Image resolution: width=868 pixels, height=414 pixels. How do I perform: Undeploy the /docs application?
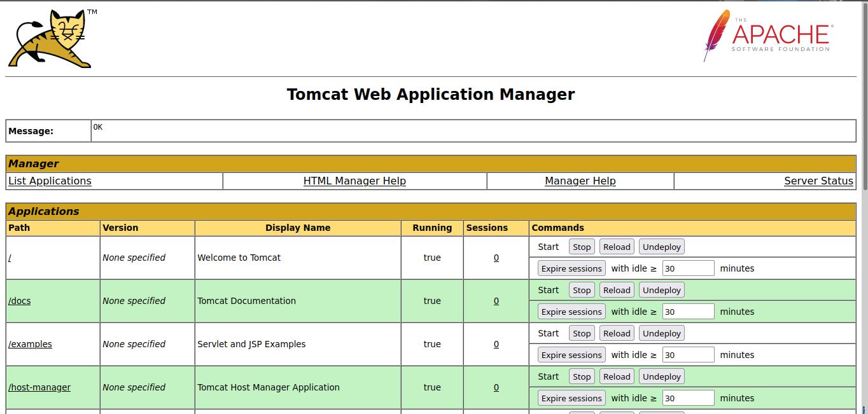coord(662,290)
